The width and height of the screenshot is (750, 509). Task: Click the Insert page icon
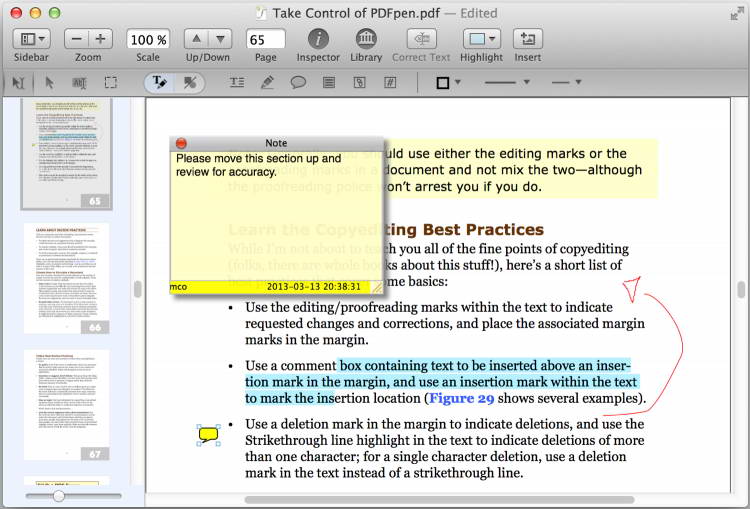point(527,40)
